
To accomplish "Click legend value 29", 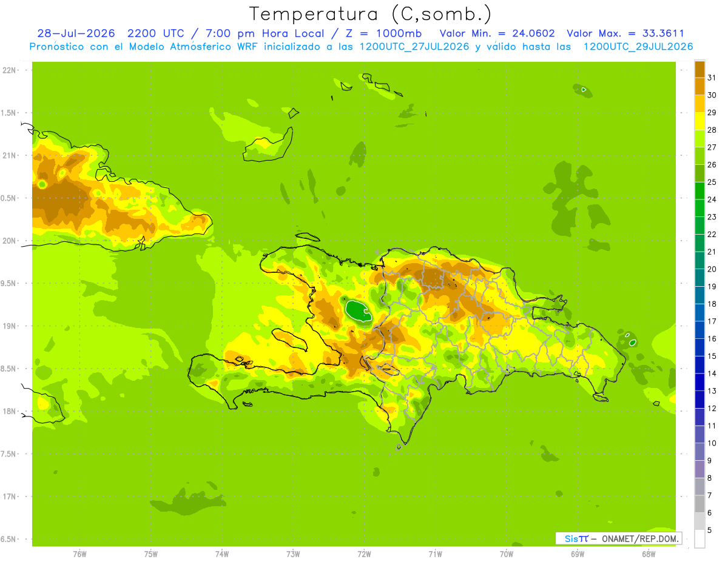I will [x=712, y=113].
